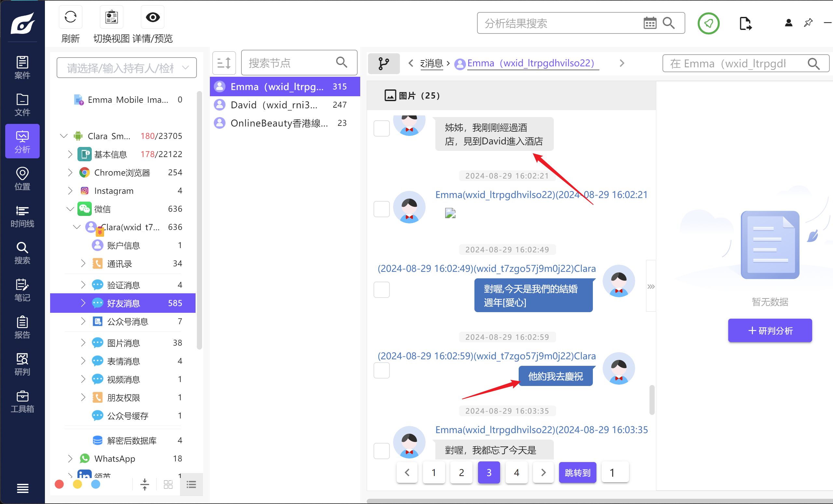This screenshot has width=833, height=504.
Task: Open the Location (位置) sidebar section
Action: [x=22, y=179]
